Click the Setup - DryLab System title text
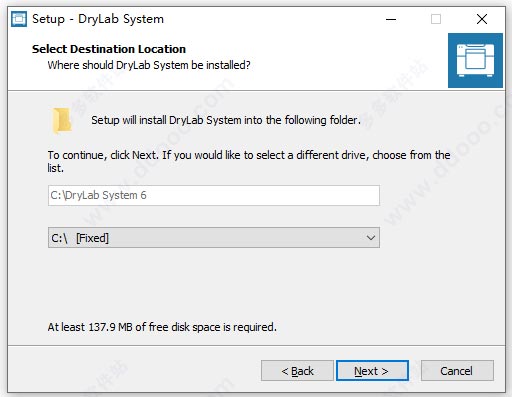This screenshot has height=397, width=512. click(98, 19)
